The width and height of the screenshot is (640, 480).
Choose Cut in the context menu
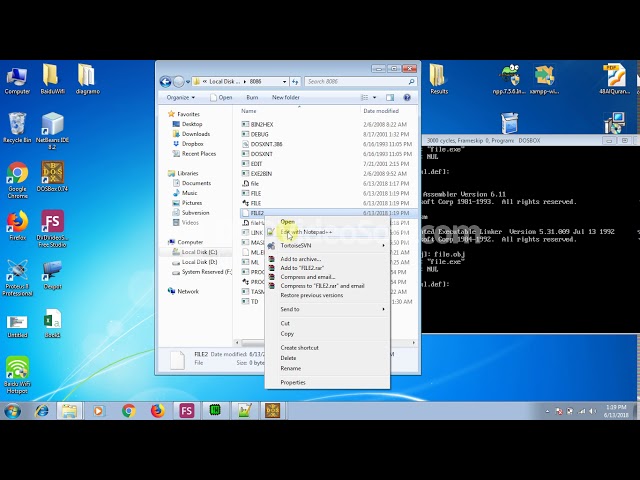[327, 323]
